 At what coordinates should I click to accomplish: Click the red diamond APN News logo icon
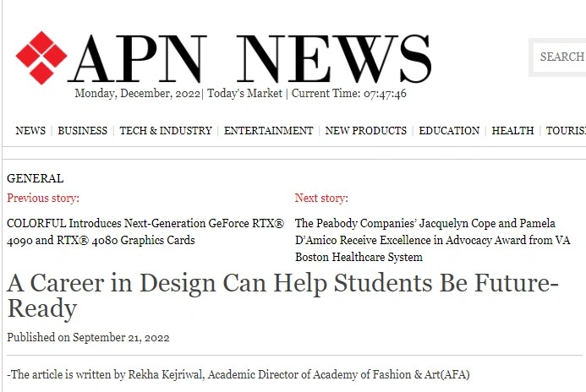41,57
